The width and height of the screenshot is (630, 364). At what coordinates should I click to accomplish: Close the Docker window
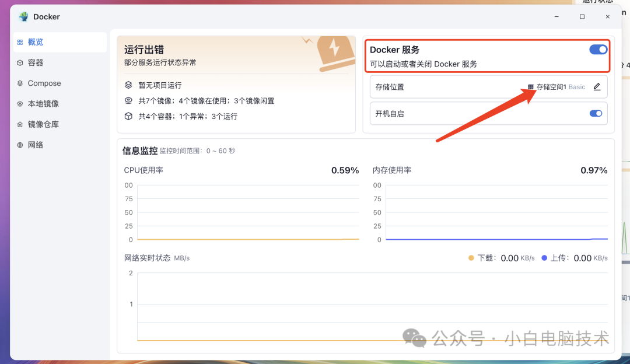click(x=607, y=16)
